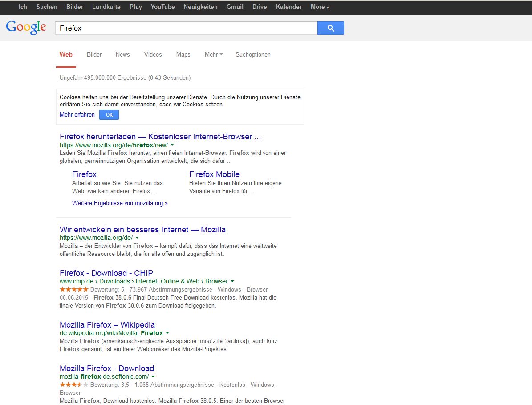This screenshot has width=532, height=405.
Task: Open the Firefox Mobile sitelink
Action: coord(214,174)
